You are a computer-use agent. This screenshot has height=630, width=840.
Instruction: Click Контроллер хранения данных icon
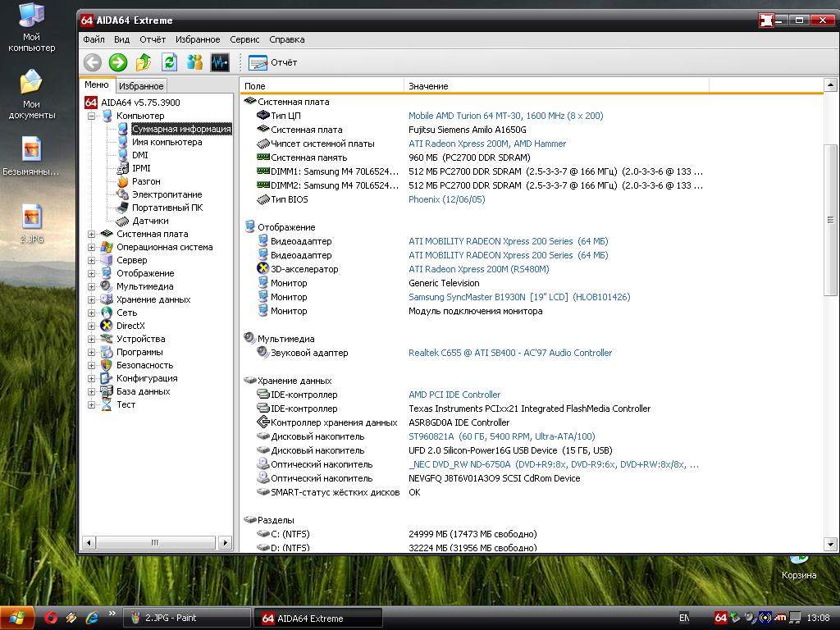[x=263, y=422]
